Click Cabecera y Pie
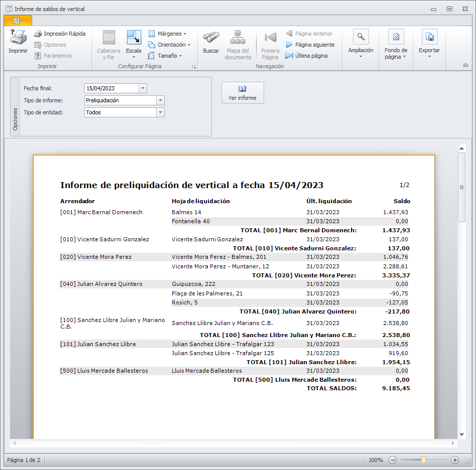 click(108, 45)
